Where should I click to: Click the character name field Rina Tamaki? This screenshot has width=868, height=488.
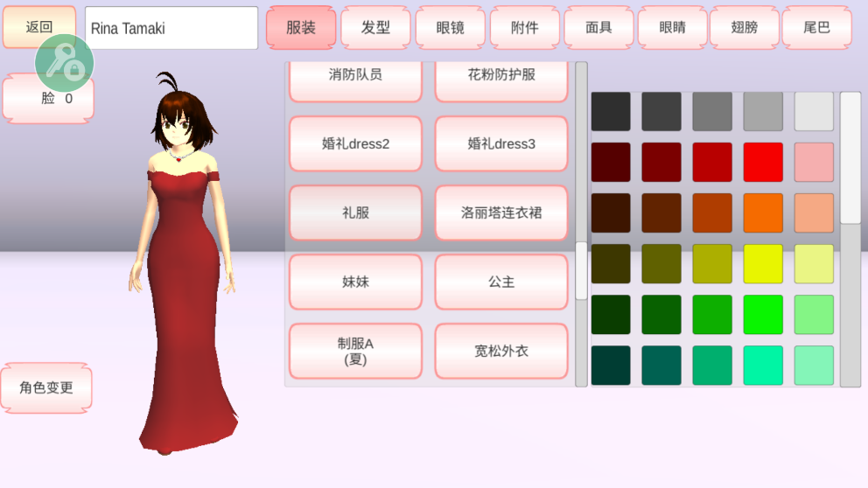(x=171, y=28)
